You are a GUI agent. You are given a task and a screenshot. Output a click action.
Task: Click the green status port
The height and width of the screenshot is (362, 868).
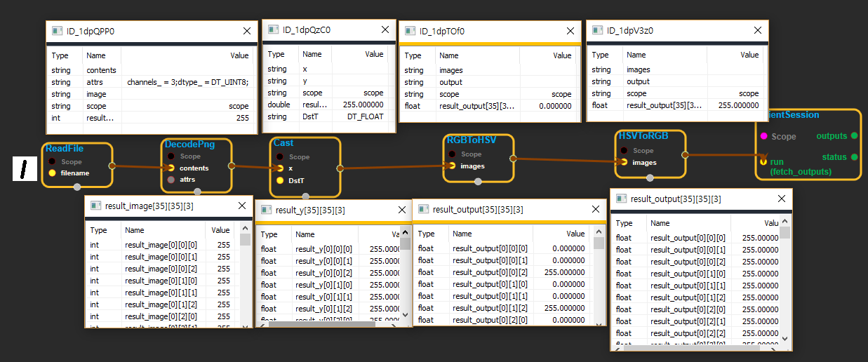(853, 157)
